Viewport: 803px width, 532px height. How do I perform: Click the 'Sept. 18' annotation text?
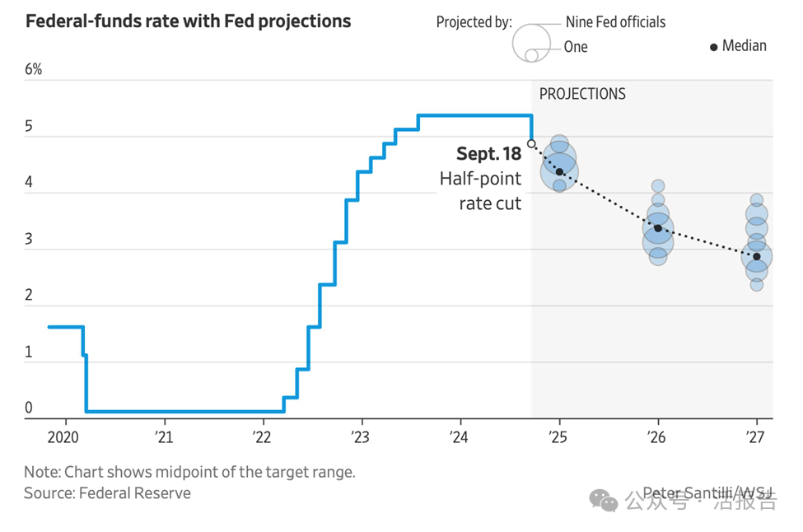pyautogui.click(x=488, y=154)
